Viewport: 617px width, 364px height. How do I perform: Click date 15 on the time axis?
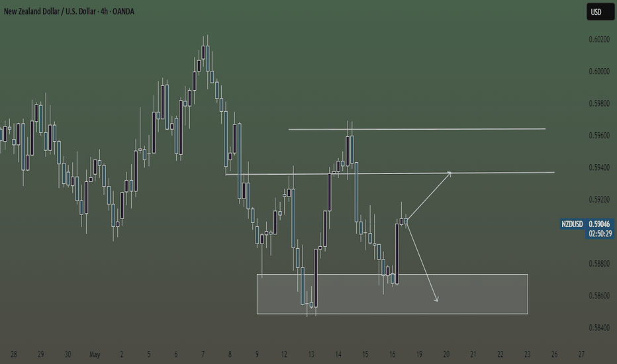coord(365,354)
